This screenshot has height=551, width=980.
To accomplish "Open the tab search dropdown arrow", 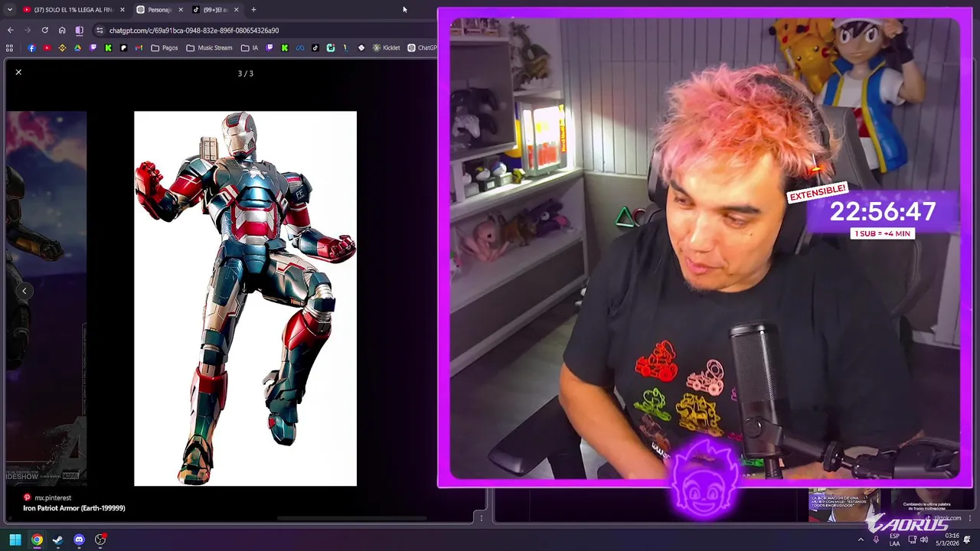I will [10, 9].
